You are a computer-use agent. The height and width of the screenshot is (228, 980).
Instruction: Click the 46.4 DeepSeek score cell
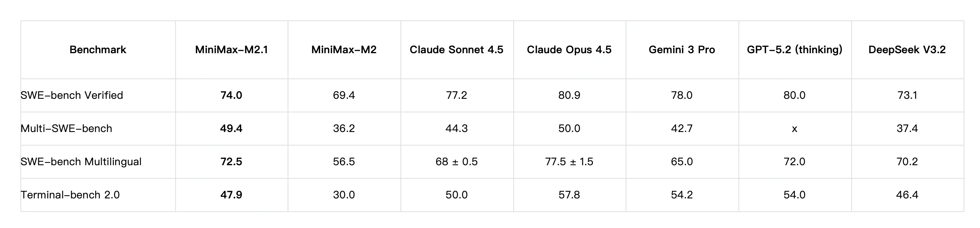(907, 195)
